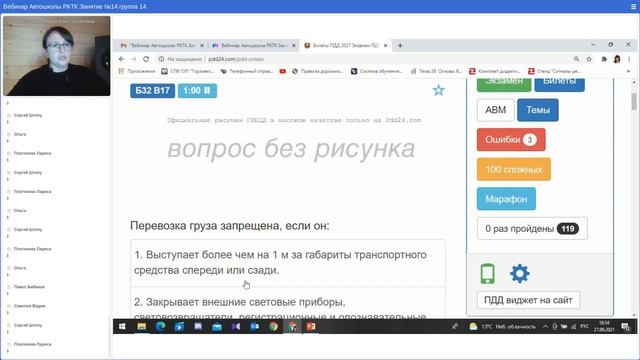This screenshot has height=360, width=640.
Task: Open the Комплект дидактических bookmark
Action: 495,71
